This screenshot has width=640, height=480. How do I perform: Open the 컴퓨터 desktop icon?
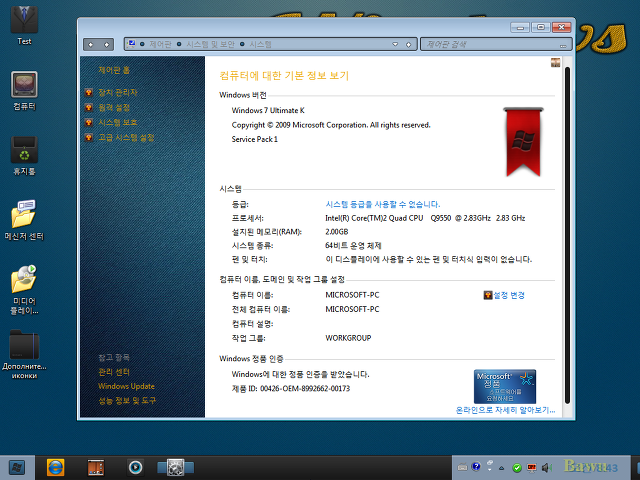(x=24, y=91)
